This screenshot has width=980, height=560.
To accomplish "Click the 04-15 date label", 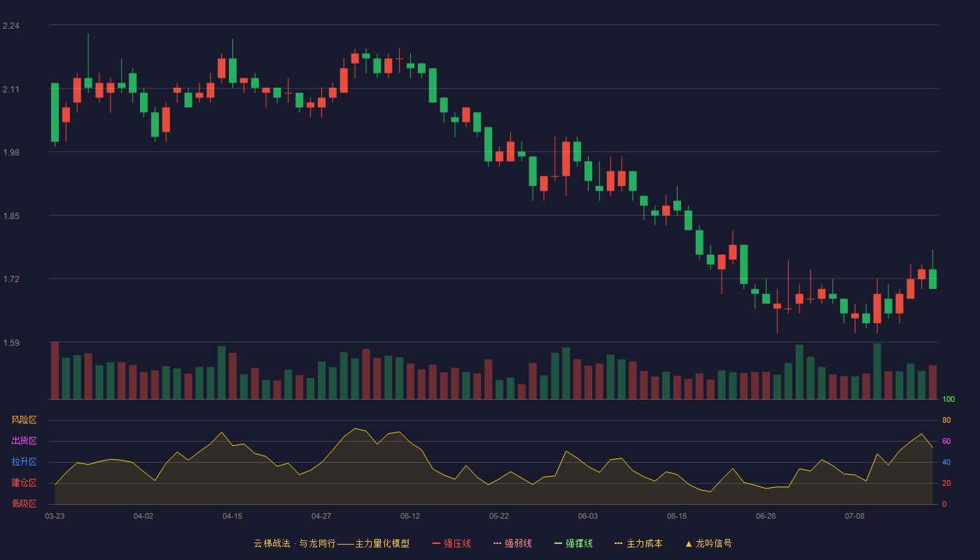I will coord(232,516).
